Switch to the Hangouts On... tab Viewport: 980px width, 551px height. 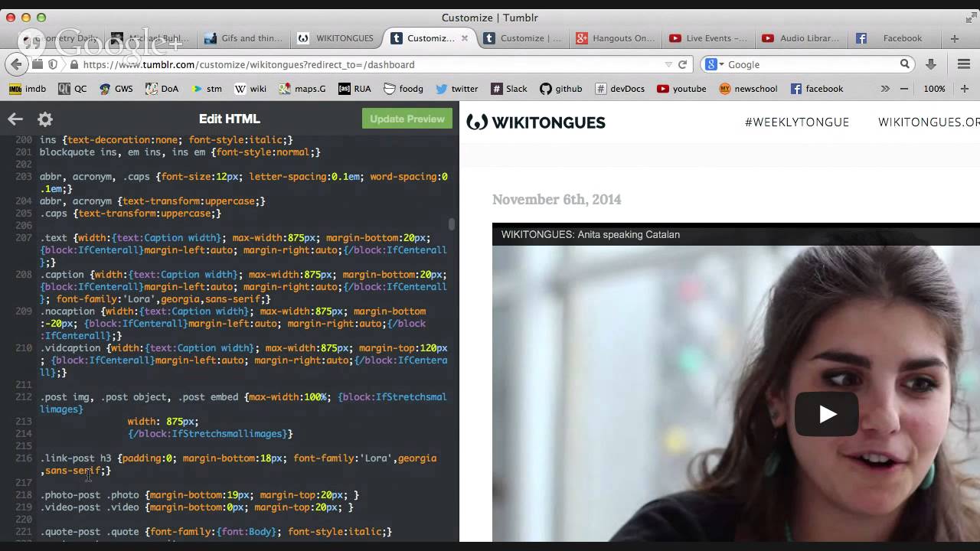click(616, 38)
